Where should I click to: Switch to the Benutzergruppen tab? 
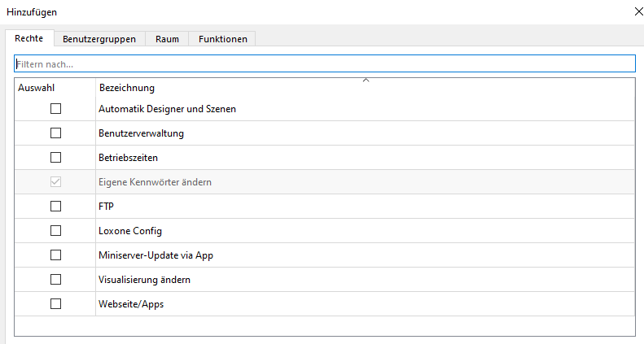click(99, 38)
